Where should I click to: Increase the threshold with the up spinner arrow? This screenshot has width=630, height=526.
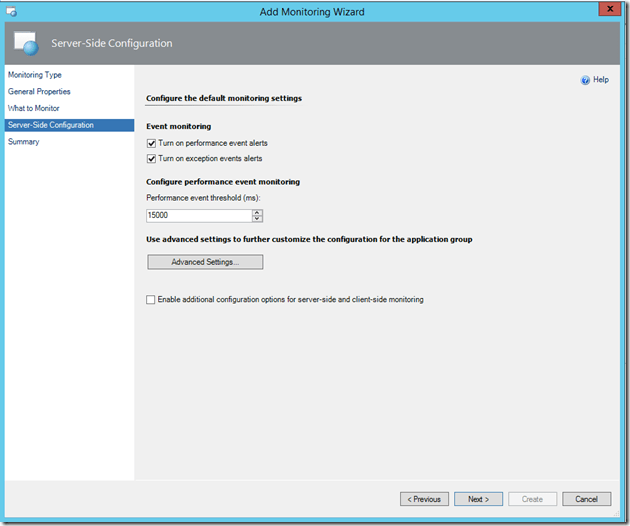257,212
